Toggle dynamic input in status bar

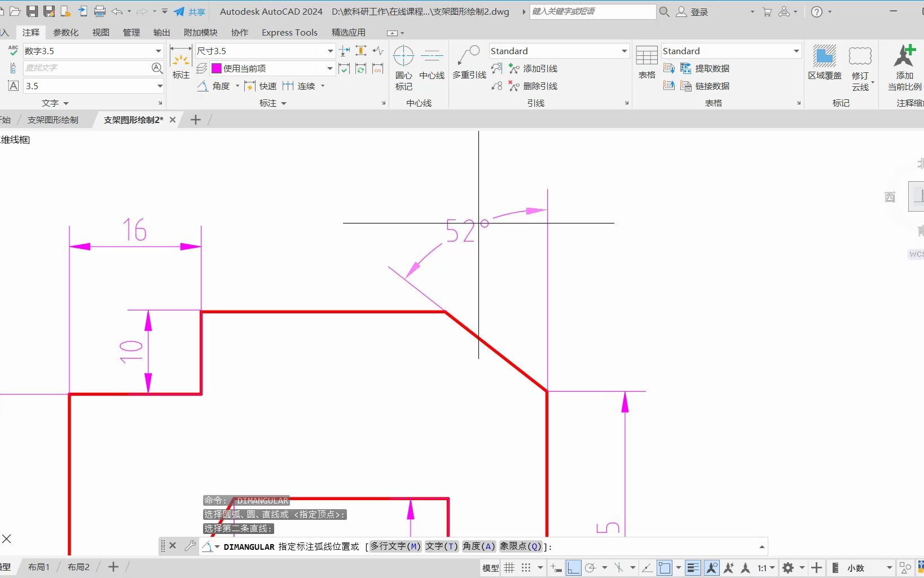556,568
